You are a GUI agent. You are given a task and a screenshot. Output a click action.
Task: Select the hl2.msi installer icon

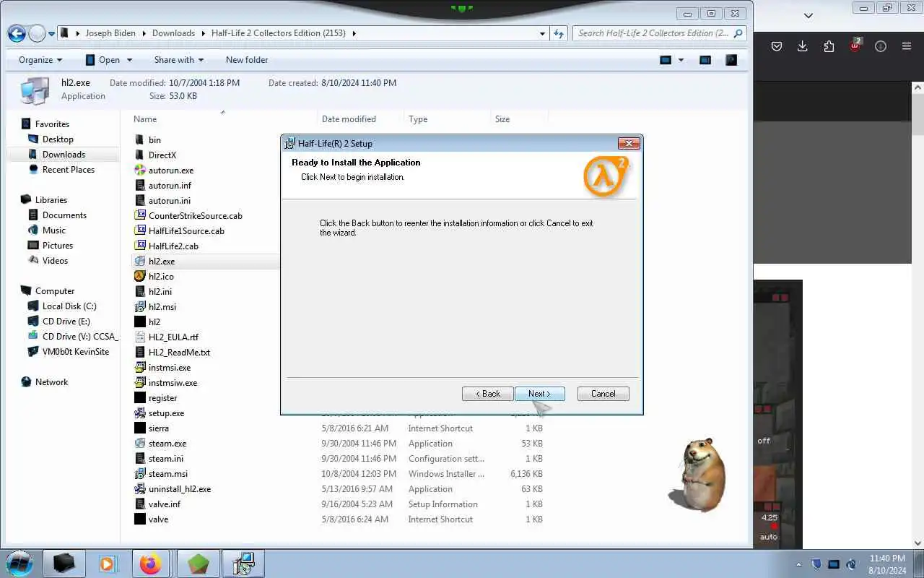click(140, 306)
